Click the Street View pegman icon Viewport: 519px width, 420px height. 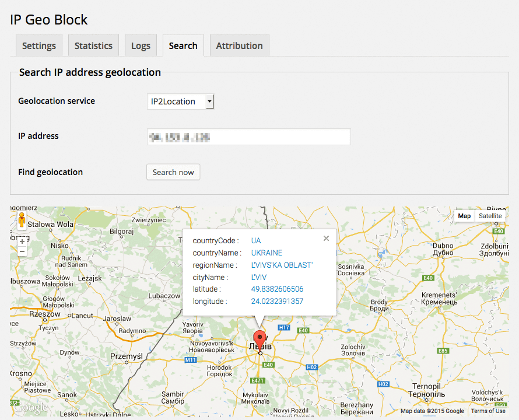tap(22, 221)
